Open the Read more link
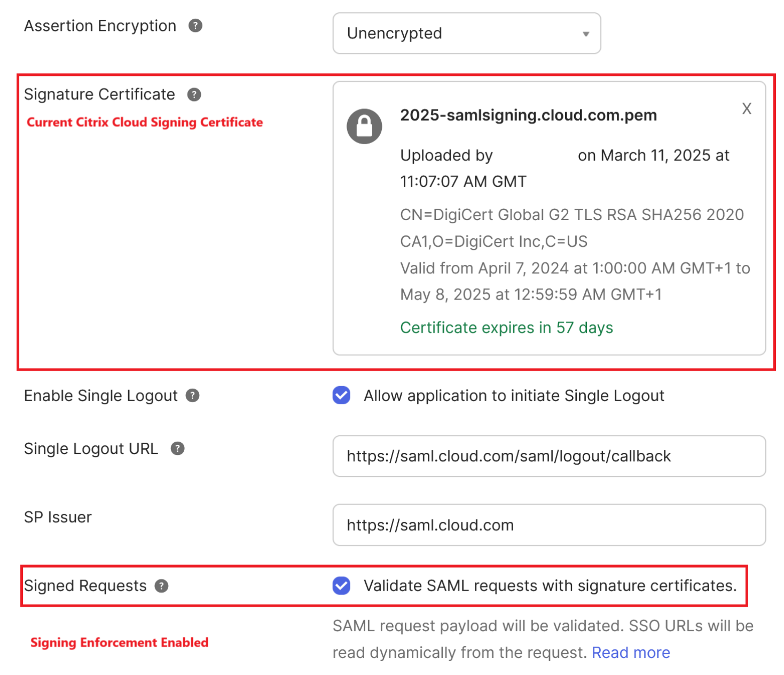The width and height of the screenshot is (784, 675). (x=631, y=652)
